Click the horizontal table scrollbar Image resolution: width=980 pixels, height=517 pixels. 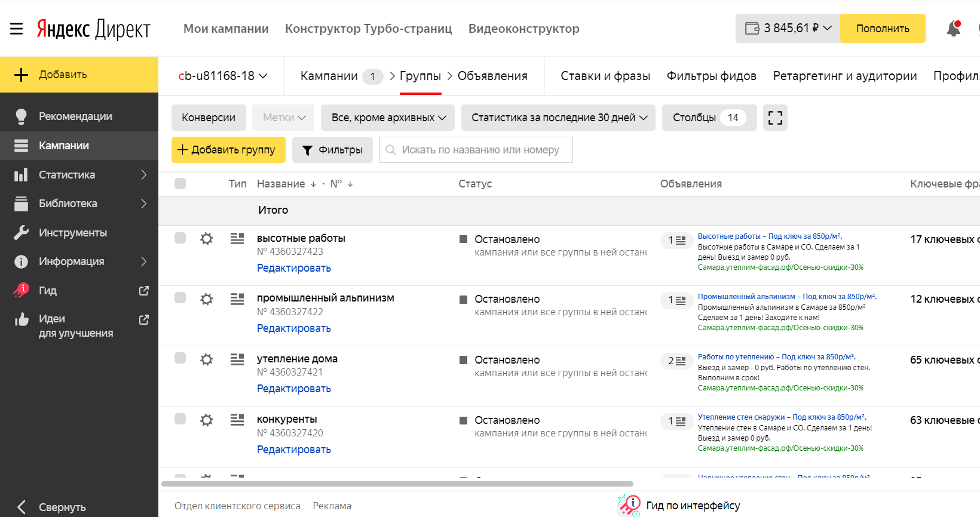click(x=397, y=484)
